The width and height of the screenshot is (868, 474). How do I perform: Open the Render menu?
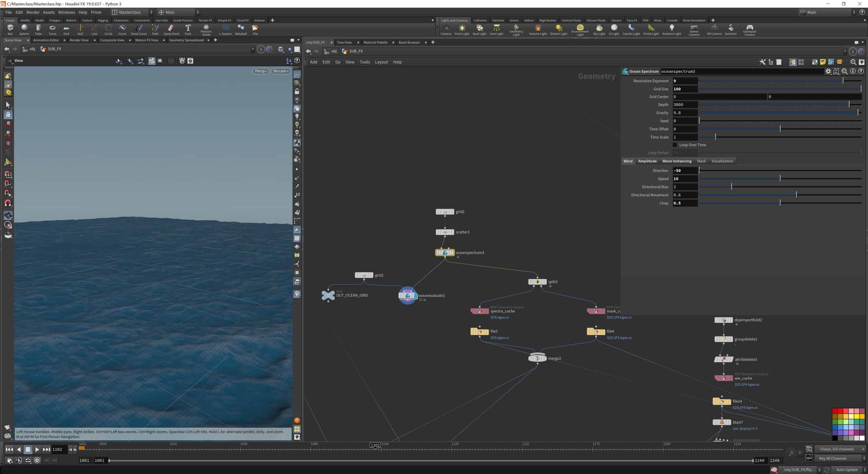pos(33,12)
